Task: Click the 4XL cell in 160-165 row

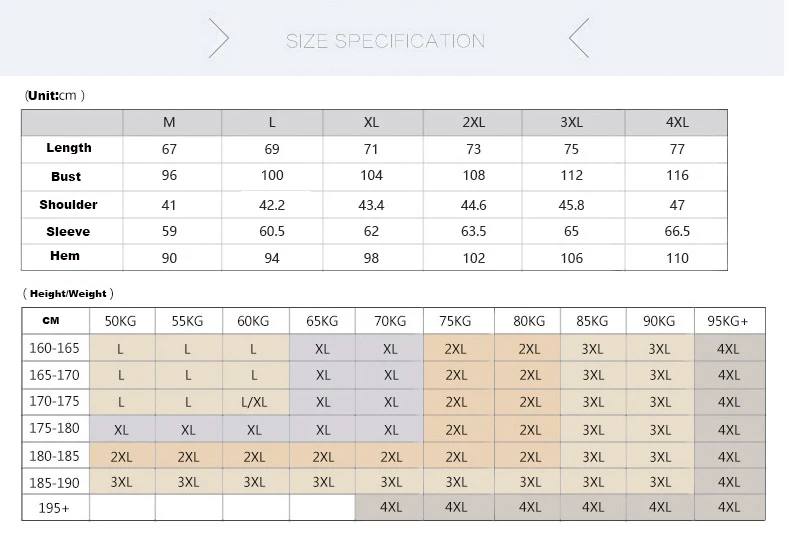Action: click(x=729, y=349)
